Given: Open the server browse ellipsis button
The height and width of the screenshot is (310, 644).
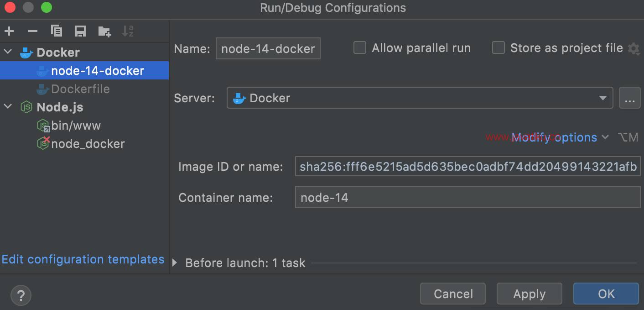Looking at the screenshot, I should [630, 98].
